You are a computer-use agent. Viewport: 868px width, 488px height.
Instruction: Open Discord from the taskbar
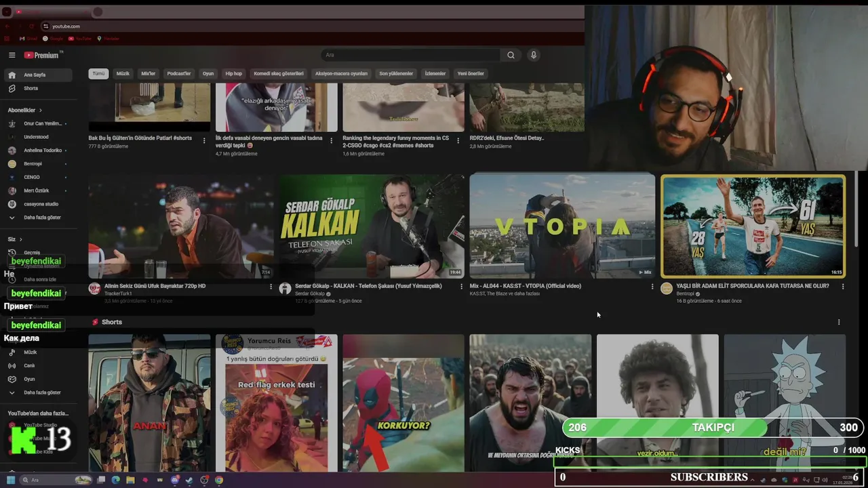tap(175, 480)
